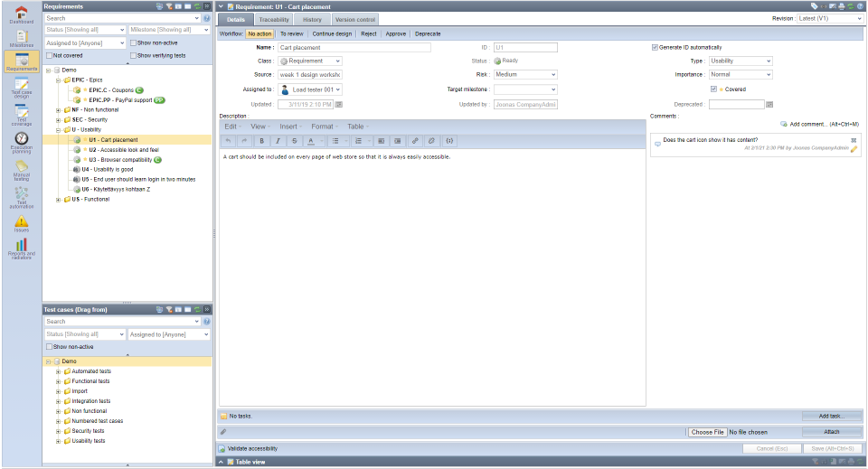
Task: Click the help icon beside Requirements search
Action: [206, 18]
